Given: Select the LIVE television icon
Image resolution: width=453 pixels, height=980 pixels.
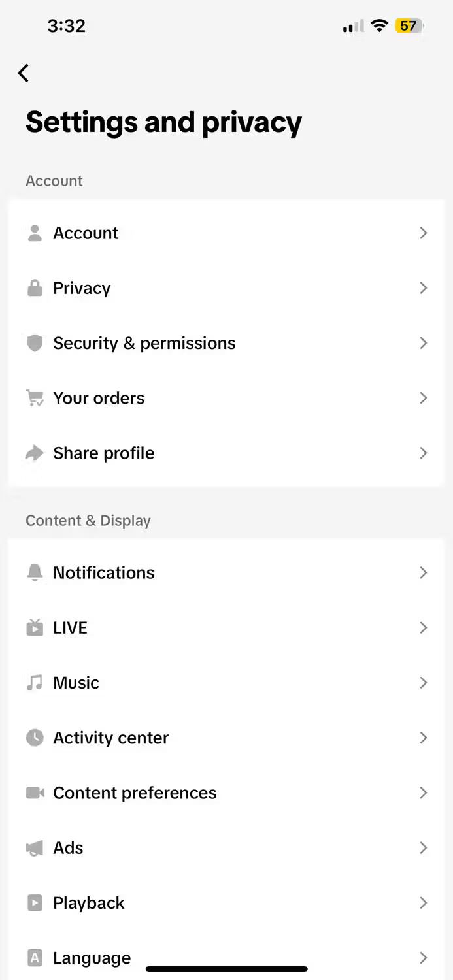Looking at the screenshot, I should pyautogui.click(x=35, y=627).
